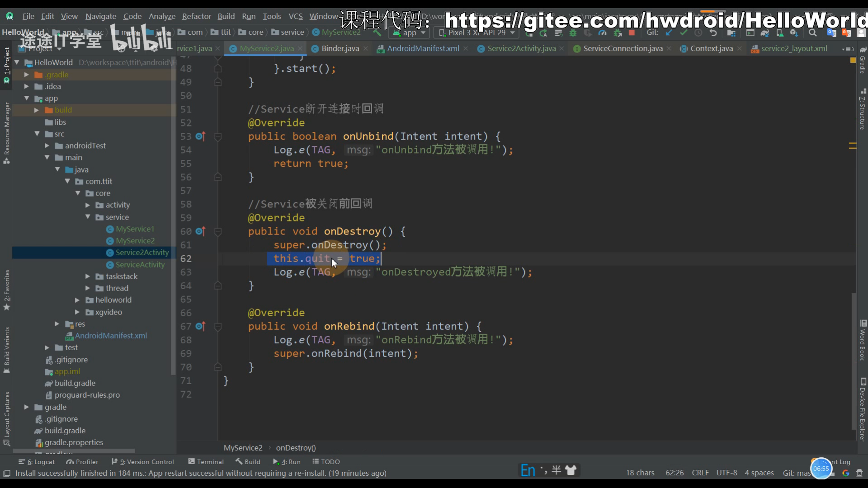Click MyService1 in project tree

coord(135,228)
